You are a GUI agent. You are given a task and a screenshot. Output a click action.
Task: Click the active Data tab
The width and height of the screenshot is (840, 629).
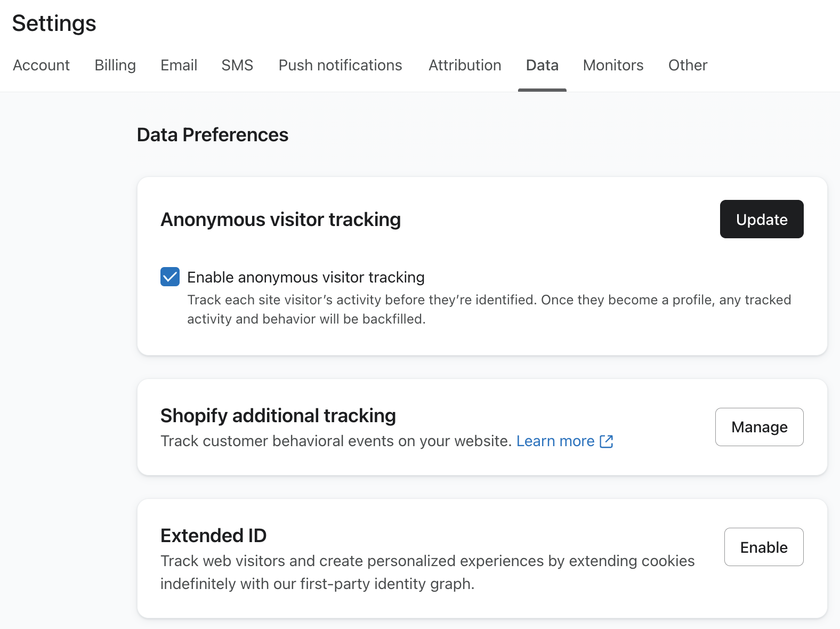[542, 65]
